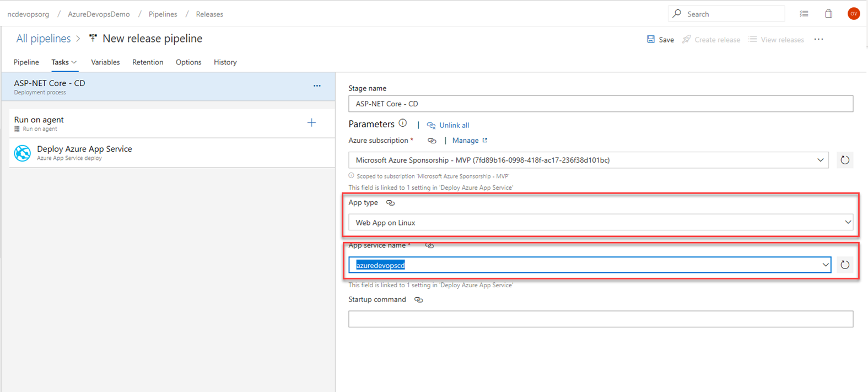Click the New release pipeline title
This screenshot has height=392, width=868.
153,39
